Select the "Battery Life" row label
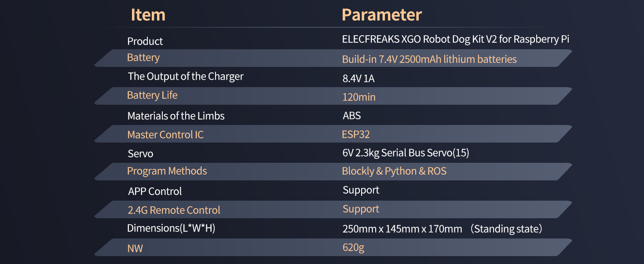This screenshot has width=644, height=264. (152, 95)
